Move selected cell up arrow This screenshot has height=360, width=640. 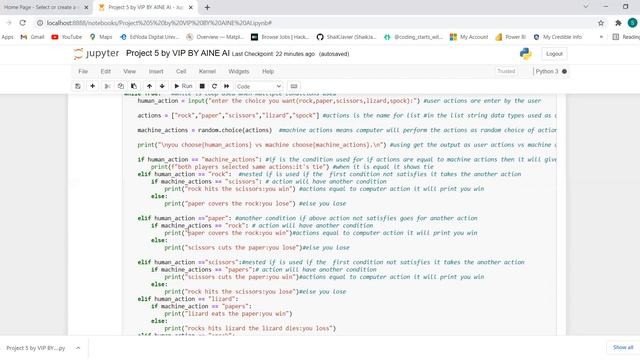point(149,86)
